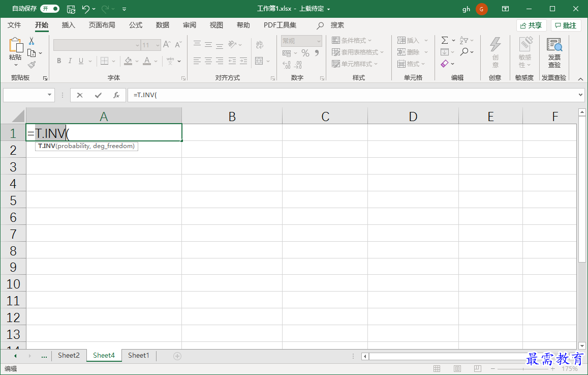Click the Increase Font Size icon
Image resolution: width=588 pixels, height=375 pixels.
167,45
